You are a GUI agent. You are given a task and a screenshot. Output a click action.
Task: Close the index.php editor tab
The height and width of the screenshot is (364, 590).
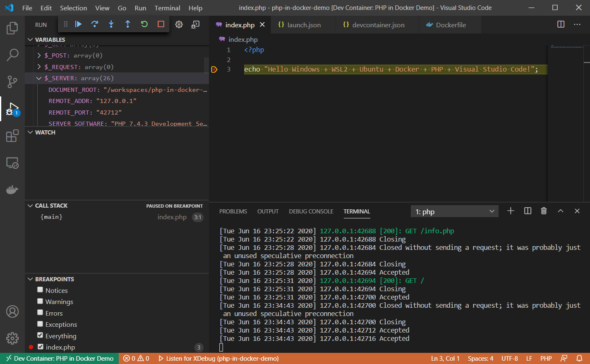[262, 25]
